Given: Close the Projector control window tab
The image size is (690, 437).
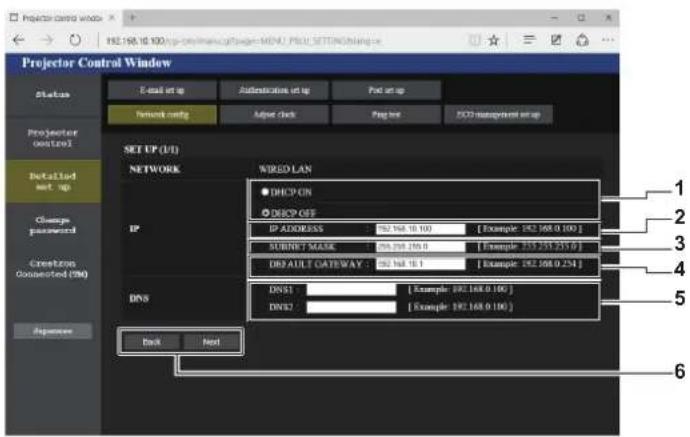Looking at the screenshot, I should pyautogui.click(x=112, y=18).
